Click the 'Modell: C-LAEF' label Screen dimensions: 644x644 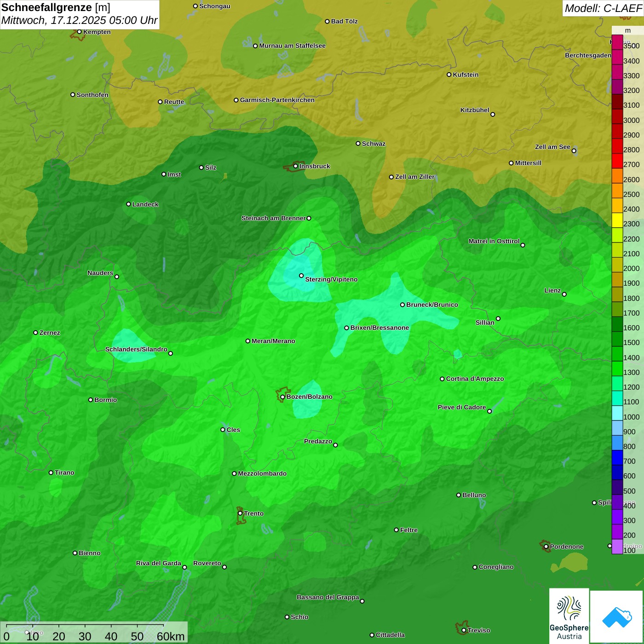click(603, 8)
